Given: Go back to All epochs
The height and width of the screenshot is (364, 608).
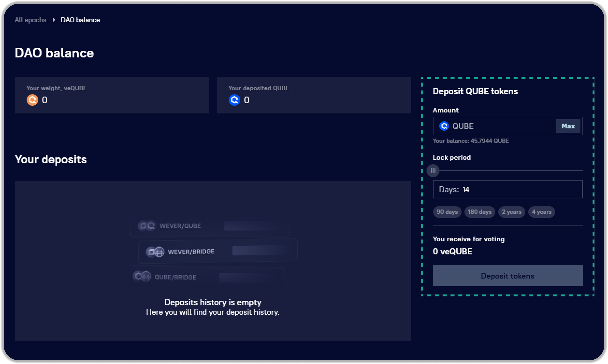Looking at the screenshot, I should click(x=30, y=20).
